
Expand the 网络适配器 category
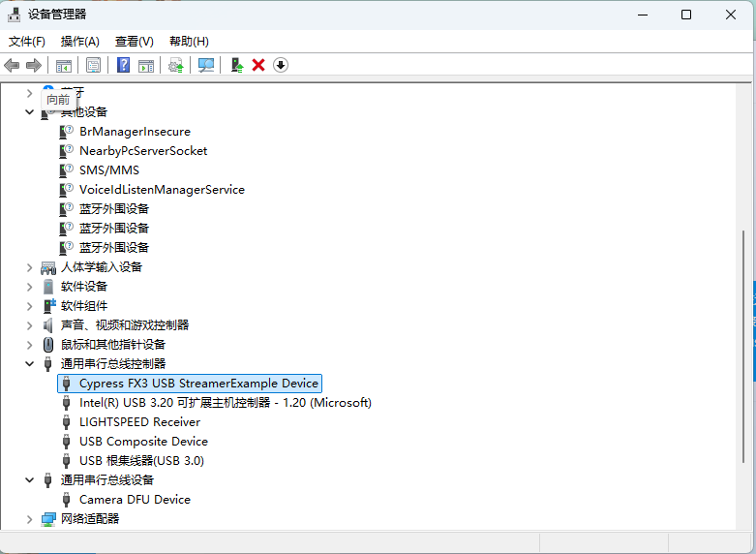(29, 519)
